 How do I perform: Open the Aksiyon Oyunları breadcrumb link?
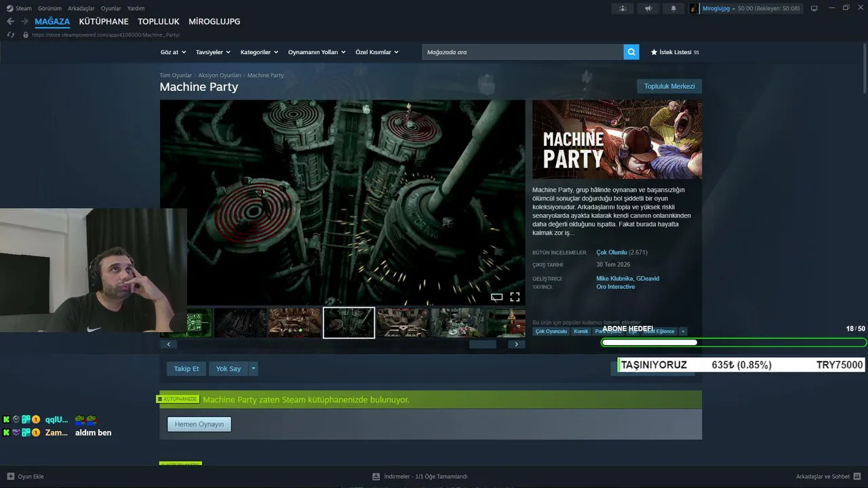220,75
